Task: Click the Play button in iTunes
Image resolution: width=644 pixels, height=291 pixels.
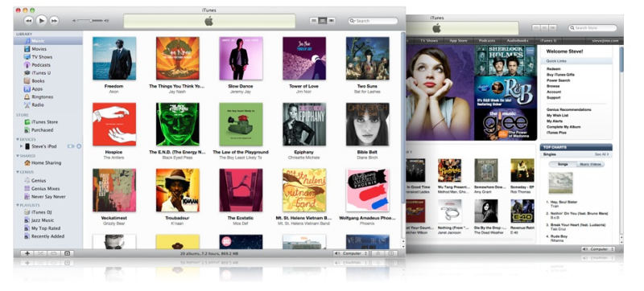Action: tap(41, 20)
